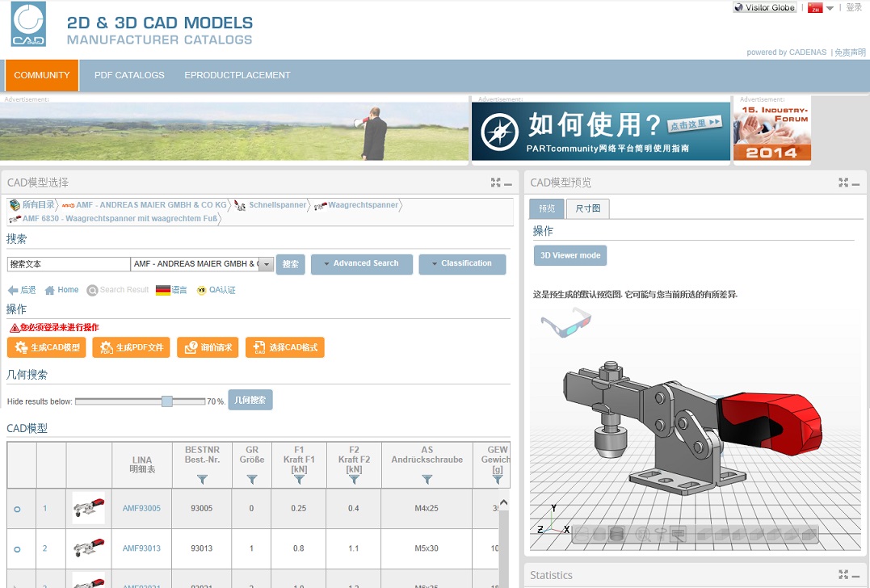870x588 pixels.
Task: Click the 搜索文本 search input field
Action: 69,264
